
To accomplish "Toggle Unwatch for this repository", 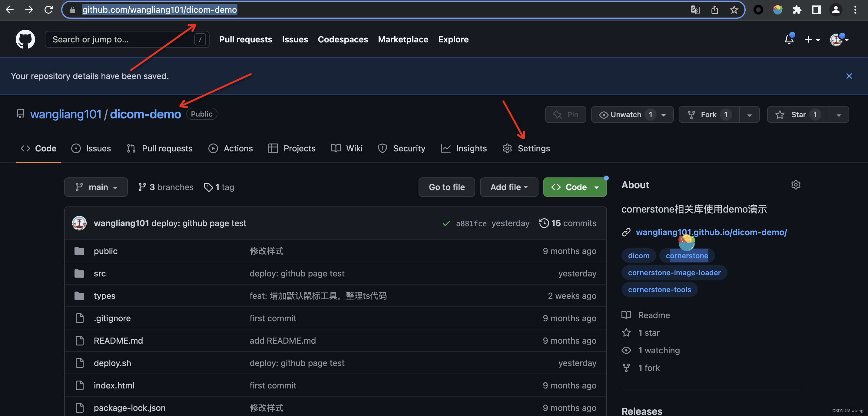I will pos(621,115).
